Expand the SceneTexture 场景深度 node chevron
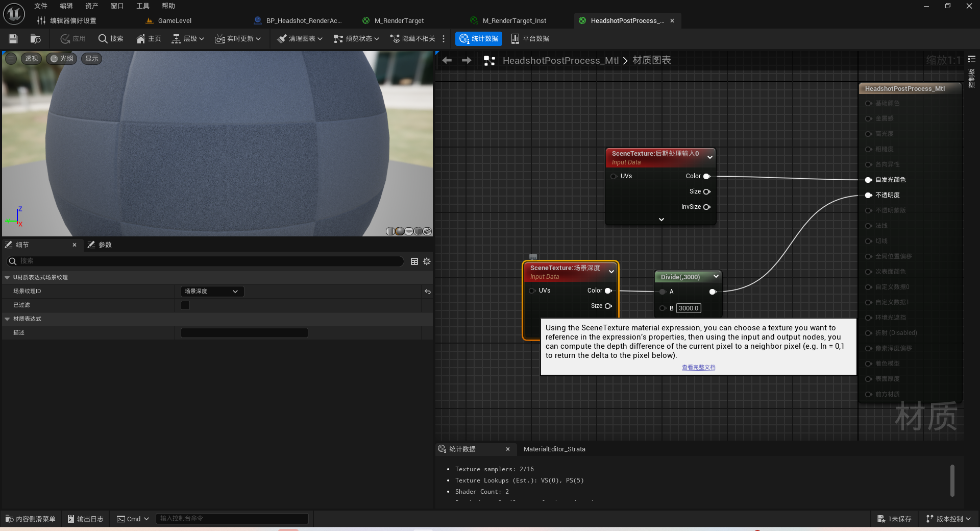 click(611, 272)
